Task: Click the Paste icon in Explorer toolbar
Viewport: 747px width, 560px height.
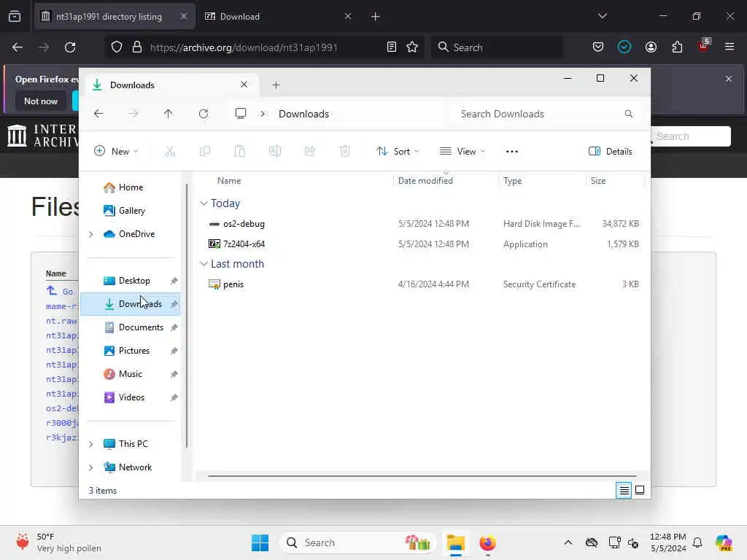Action: [x=239, y=152]
